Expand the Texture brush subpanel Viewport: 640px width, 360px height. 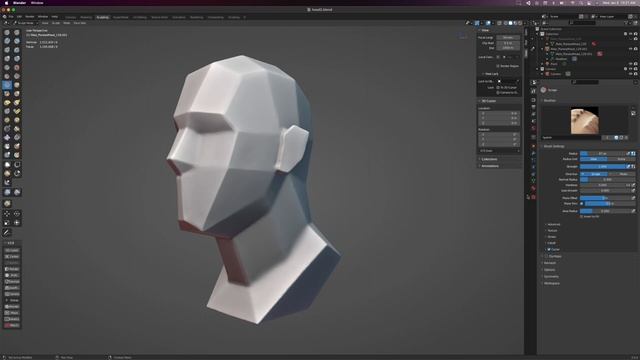coord(551,231)
